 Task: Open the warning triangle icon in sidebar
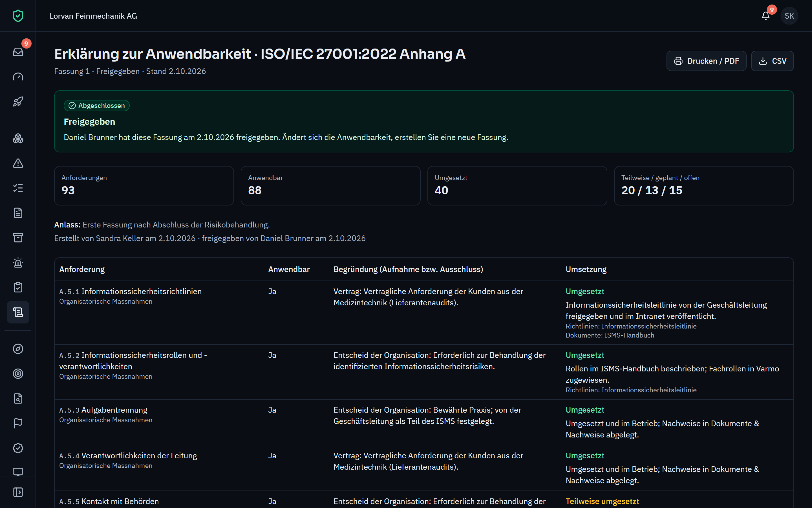click(x=18, y=163)
